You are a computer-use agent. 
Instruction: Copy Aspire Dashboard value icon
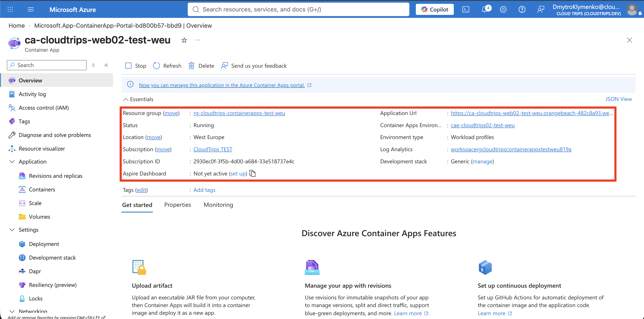(x=252, y=173)
